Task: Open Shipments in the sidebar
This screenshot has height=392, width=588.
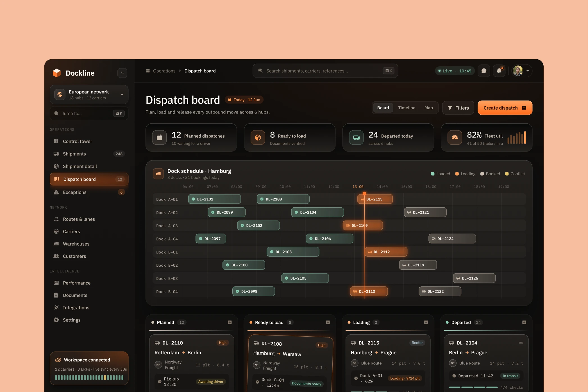Action: pyautogui.click(x=89, y=154)
